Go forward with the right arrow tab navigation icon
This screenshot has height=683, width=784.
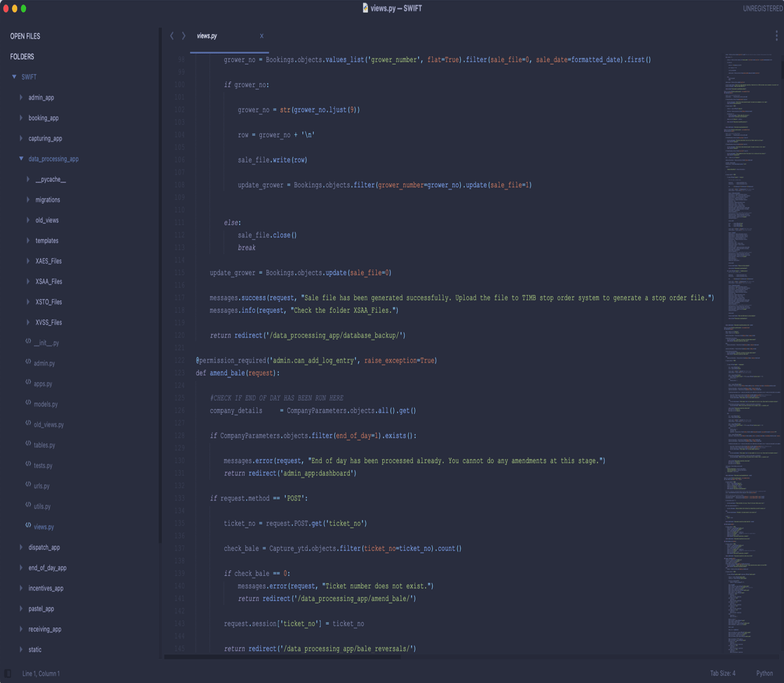coord(183,36)
